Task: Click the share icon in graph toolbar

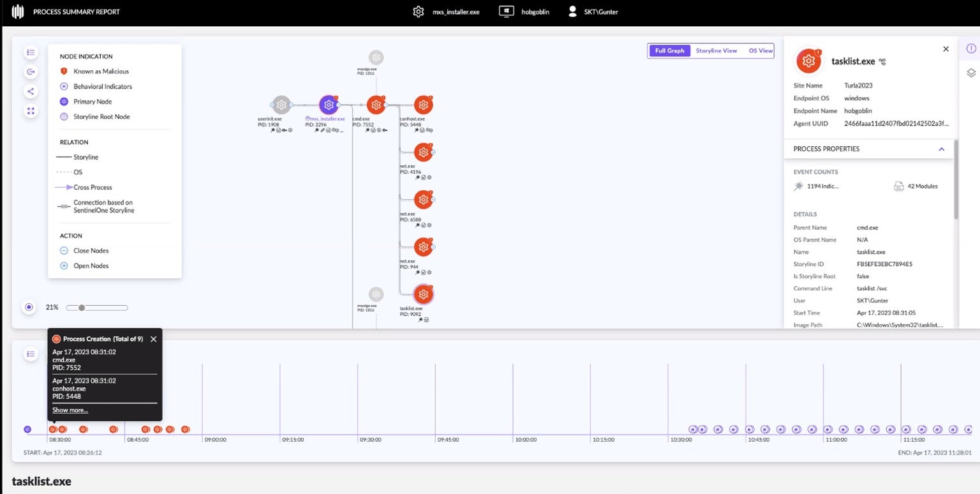Action: pos(31,91)
